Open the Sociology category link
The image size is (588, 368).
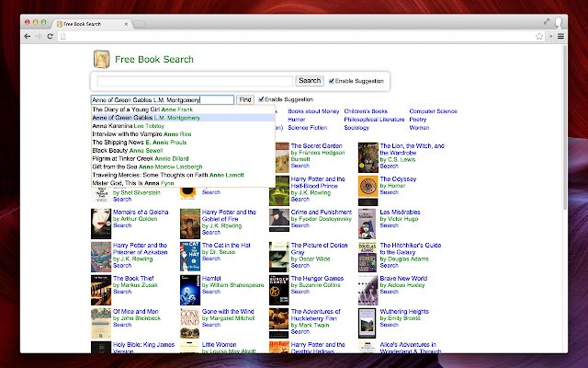click(x=356, y=128)
